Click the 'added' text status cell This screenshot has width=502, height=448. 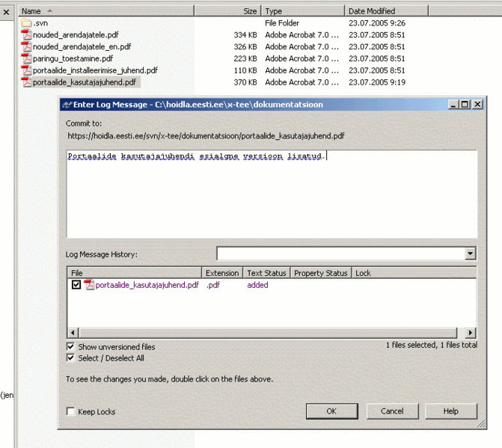click(257, 285)
